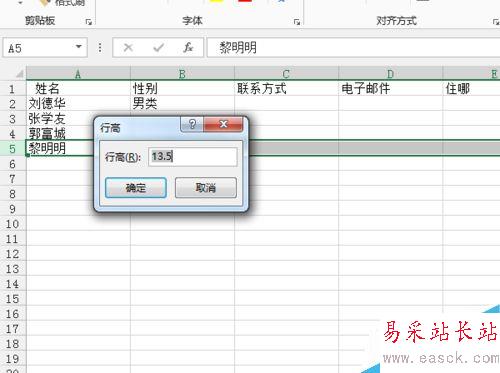Click cell containing 电子邮件
Viewport: 500px width, 373px height.
390,89
